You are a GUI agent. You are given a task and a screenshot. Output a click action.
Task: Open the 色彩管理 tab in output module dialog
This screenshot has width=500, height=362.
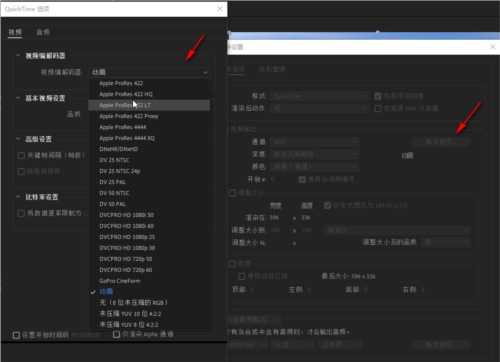pos(272,69)
